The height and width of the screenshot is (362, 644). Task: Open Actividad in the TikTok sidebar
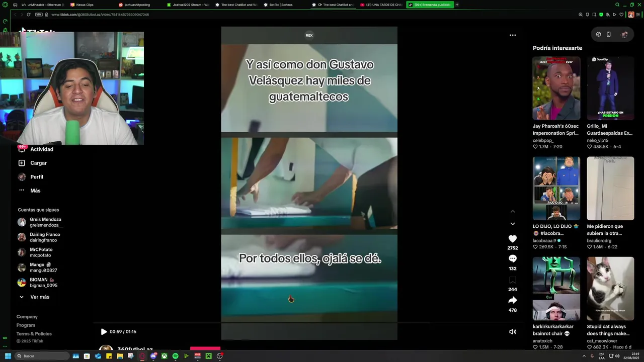coord(42,149)
